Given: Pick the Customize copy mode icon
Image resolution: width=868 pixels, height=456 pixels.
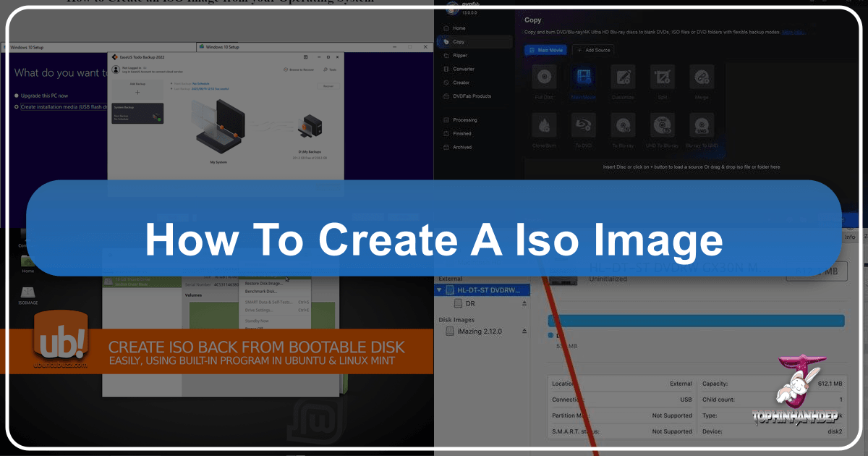Looking at the screenshot, I should (622, 77).
